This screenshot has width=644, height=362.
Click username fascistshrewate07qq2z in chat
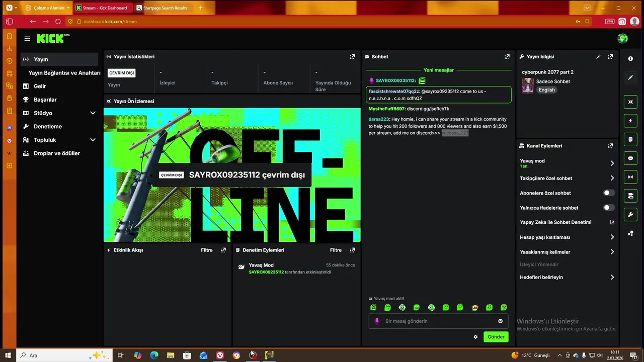coord(393,92)
